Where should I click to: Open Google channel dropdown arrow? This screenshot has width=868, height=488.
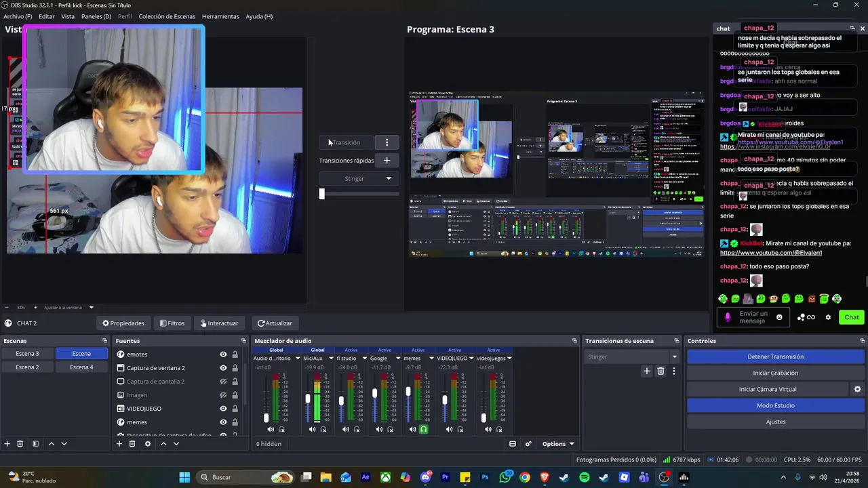397,359
